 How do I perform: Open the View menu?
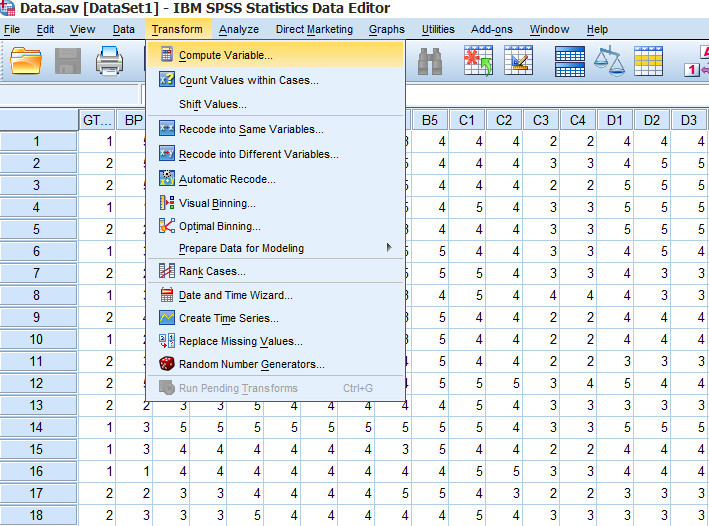82,29
